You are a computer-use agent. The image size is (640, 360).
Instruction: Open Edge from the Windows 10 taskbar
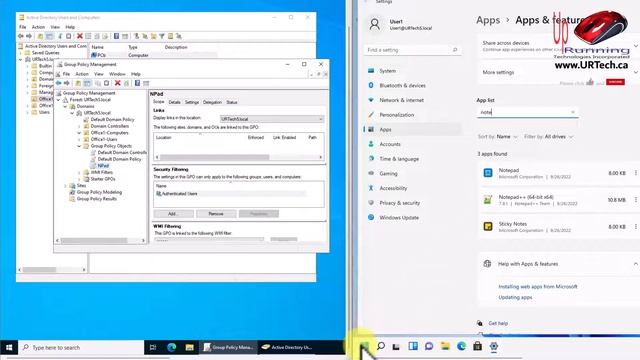click(x=171, y=347)
